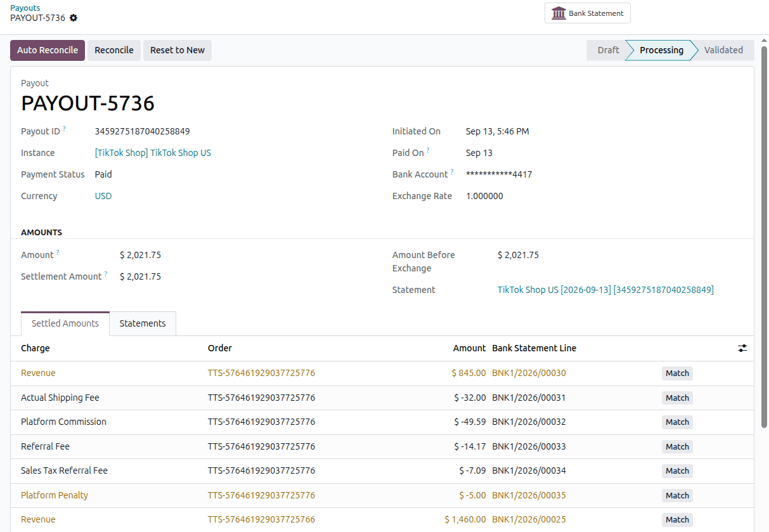The width and height of the screenshot is (769, 532).
Task: Sort by the Charge column header
Action: tap(36, 348)
